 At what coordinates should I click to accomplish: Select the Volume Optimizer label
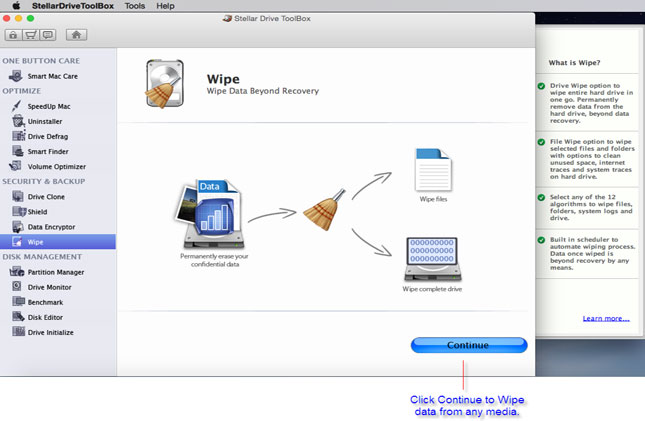57,167
